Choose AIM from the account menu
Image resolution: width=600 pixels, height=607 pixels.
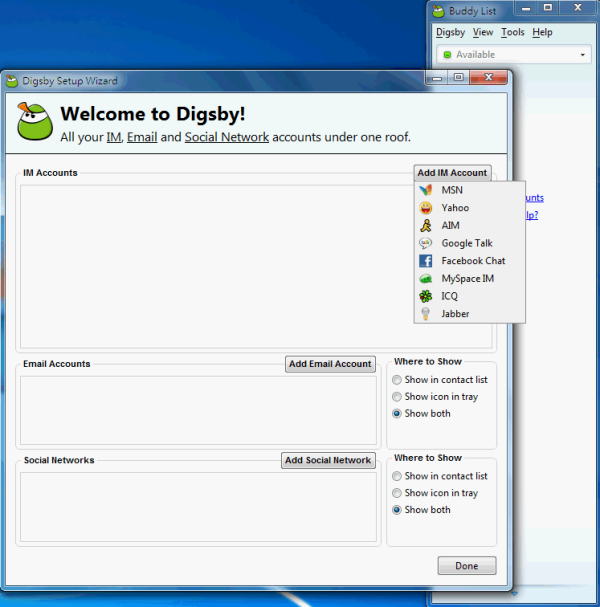tap(470, 225)
